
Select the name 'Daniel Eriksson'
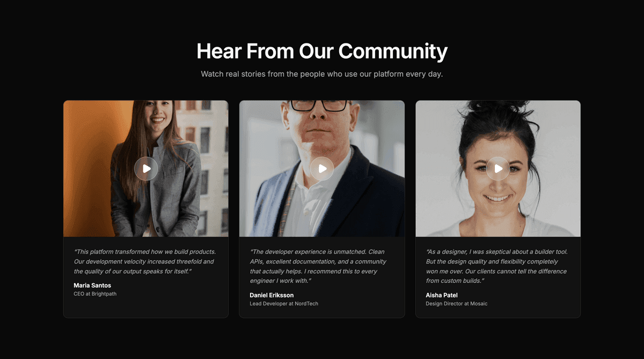[272, 295]
